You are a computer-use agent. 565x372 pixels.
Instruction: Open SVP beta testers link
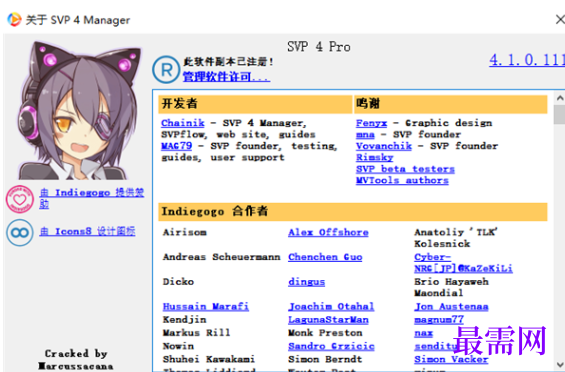405,169
